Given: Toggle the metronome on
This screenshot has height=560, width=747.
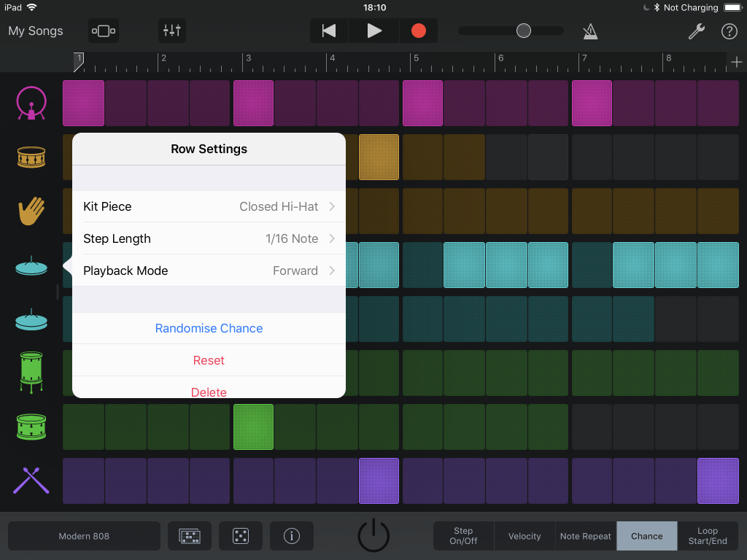Looking at the screenshot, I should point(590,31).
